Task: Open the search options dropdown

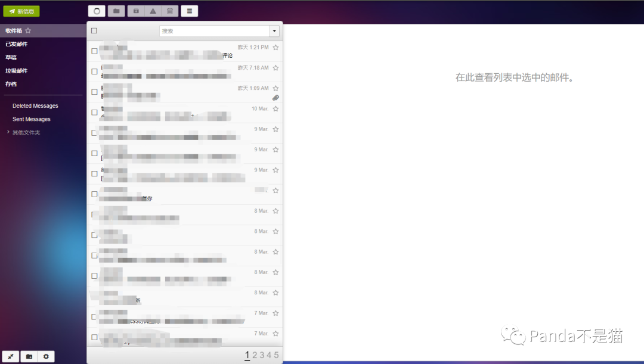Action: (274, 30)
